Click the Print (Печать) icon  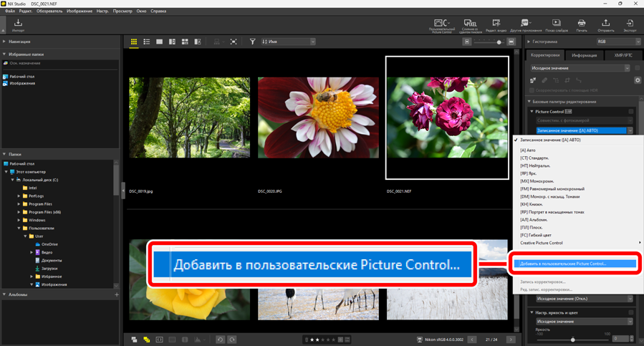pyautogui.click(x=581, y=25)
